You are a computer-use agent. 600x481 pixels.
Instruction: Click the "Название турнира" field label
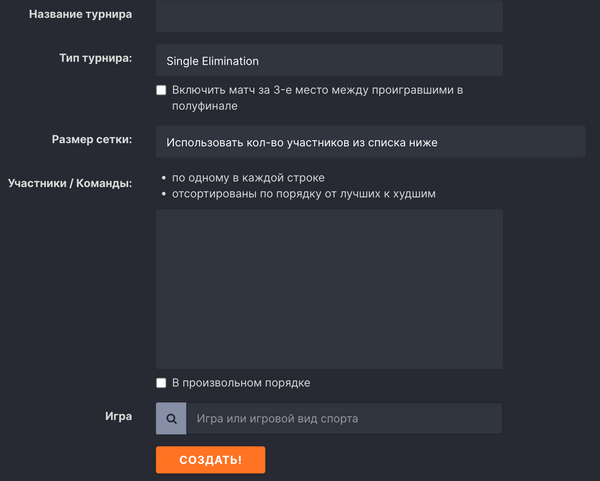[80, 15]
